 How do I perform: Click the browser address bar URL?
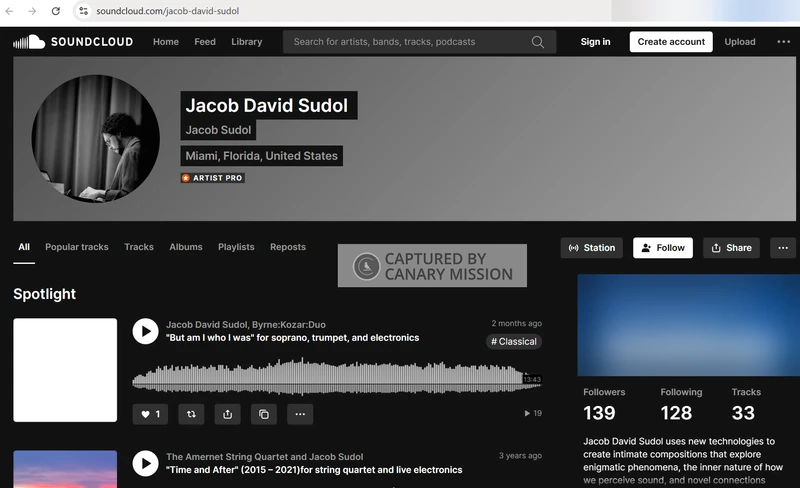167,11
